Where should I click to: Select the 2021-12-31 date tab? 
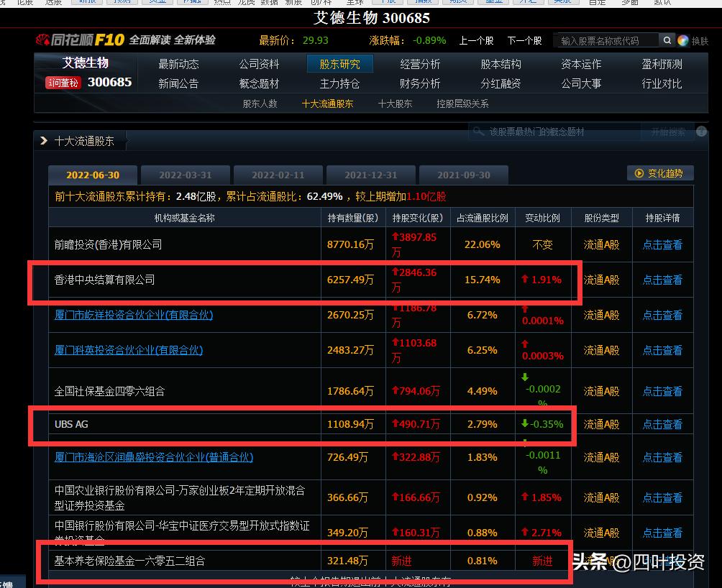(x=370, y=175)
